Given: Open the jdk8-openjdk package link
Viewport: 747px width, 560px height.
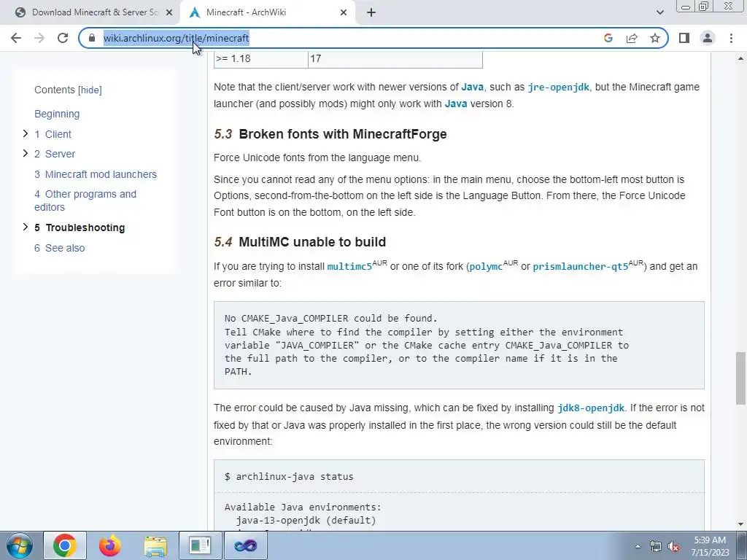Looking at the screenshot, I should (591, 408).
